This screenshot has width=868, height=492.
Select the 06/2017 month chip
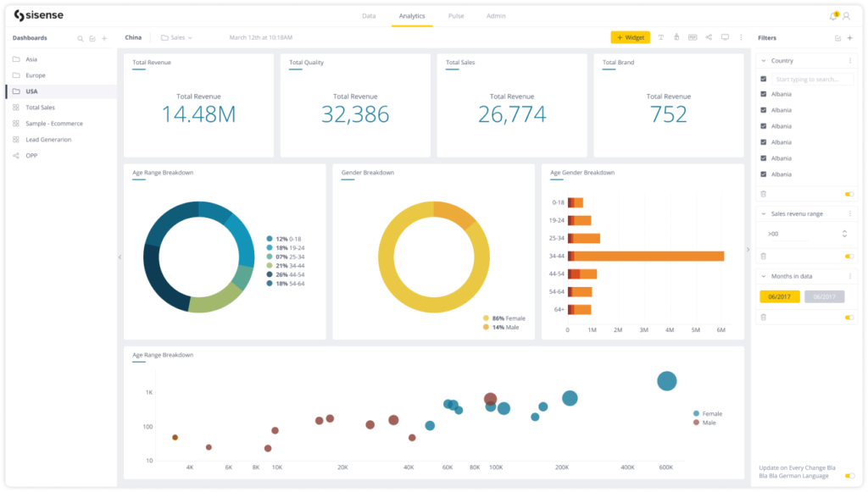pyautogui.click(x=779, y=297)
